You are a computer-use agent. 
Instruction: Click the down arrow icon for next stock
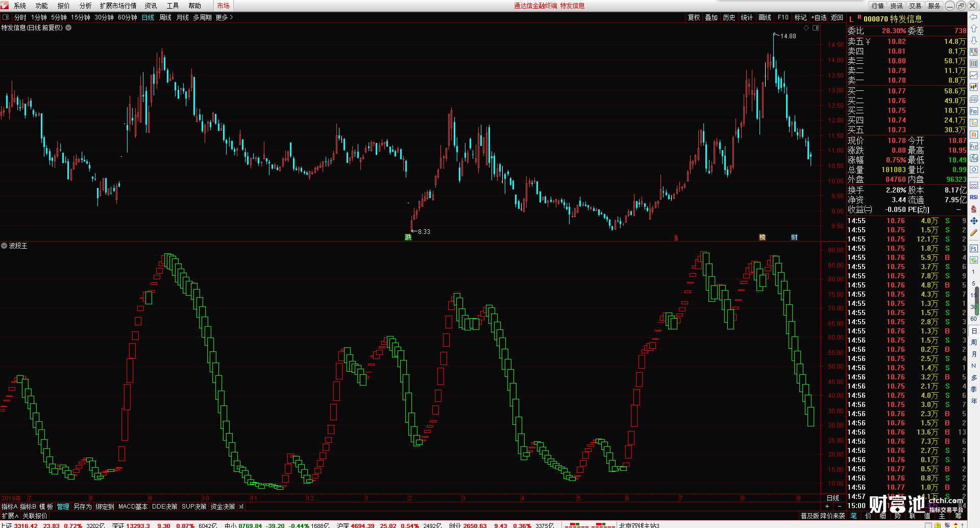click(x=974, y=40)
